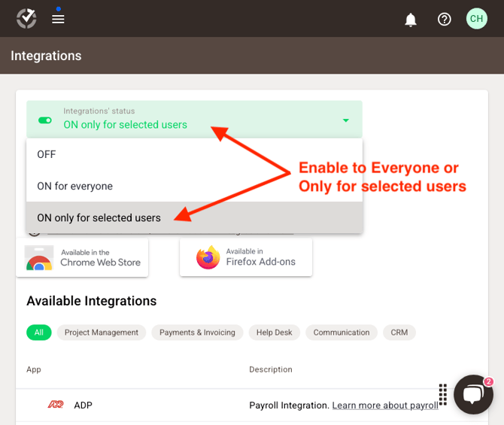
Task: Click the Description column header
Action: [x=271, y=369]
